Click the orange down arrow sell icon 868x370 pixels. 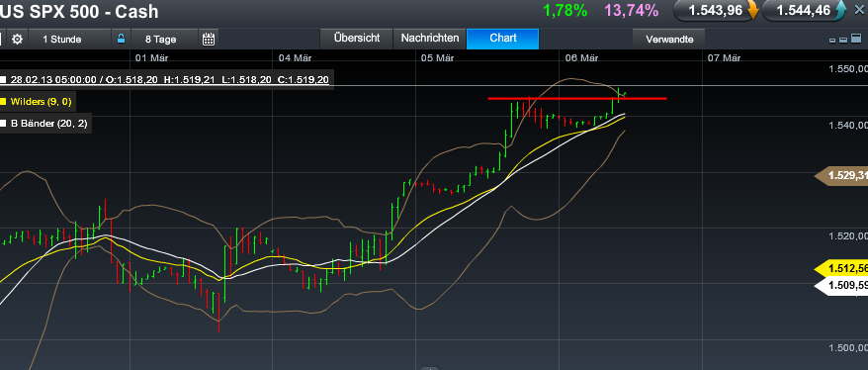[x=752, y=11]
